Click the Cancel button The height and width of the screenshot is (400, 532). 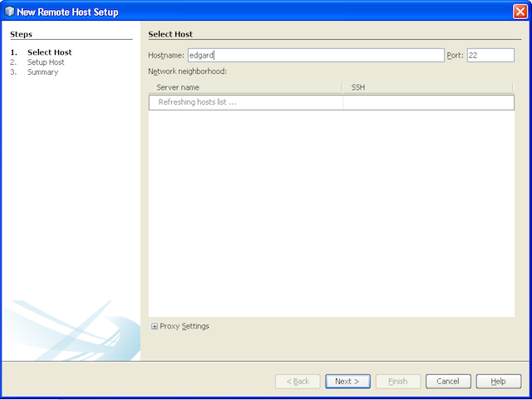pos(448,381)
